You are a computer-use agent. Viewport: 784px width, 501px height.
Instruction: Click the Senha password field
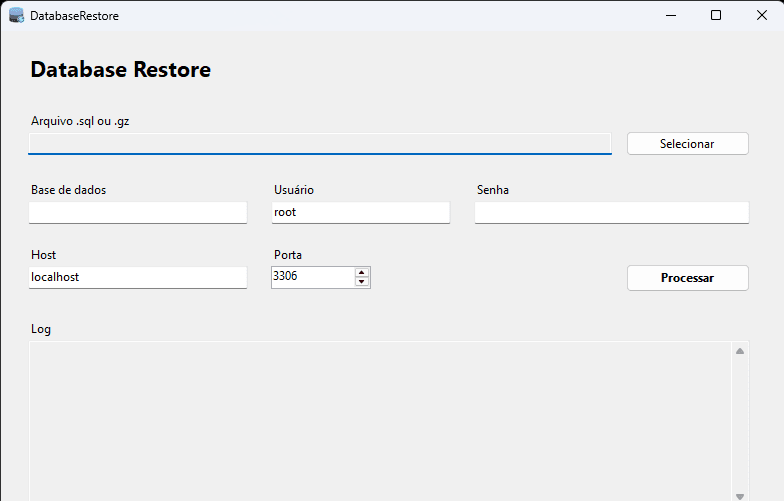pyautogui.click(x=612, y=212)
